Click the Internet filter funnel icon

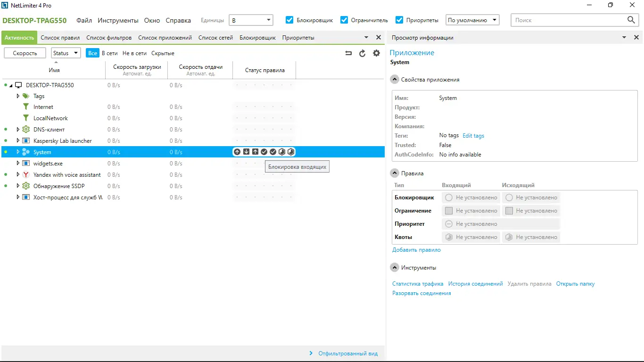[26, 107]
